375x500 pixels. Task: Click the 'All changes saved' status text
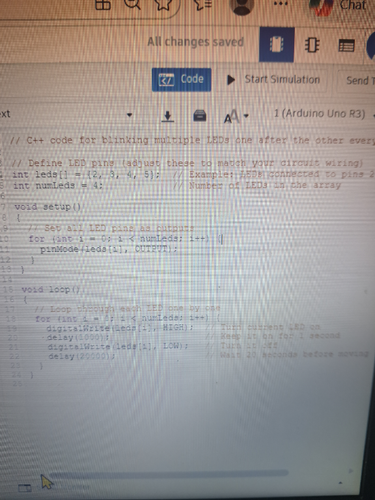click(x=196, y=42)
